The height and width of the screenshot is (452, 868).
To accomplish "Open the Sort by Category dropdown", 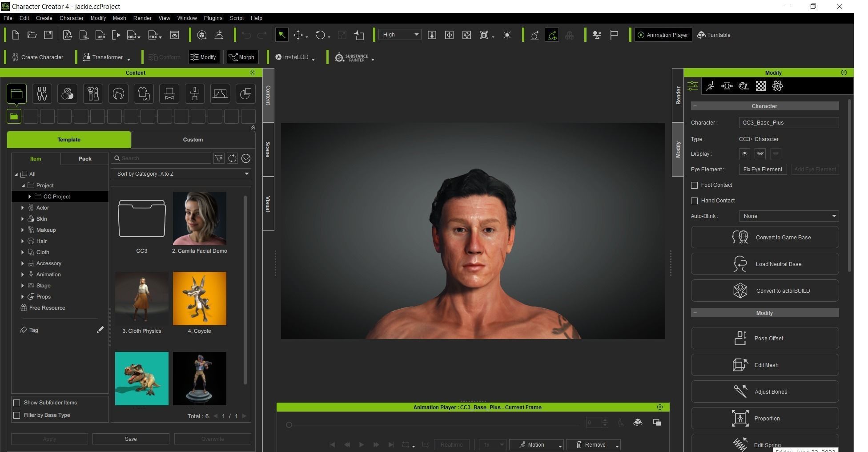I will point(181,174).
